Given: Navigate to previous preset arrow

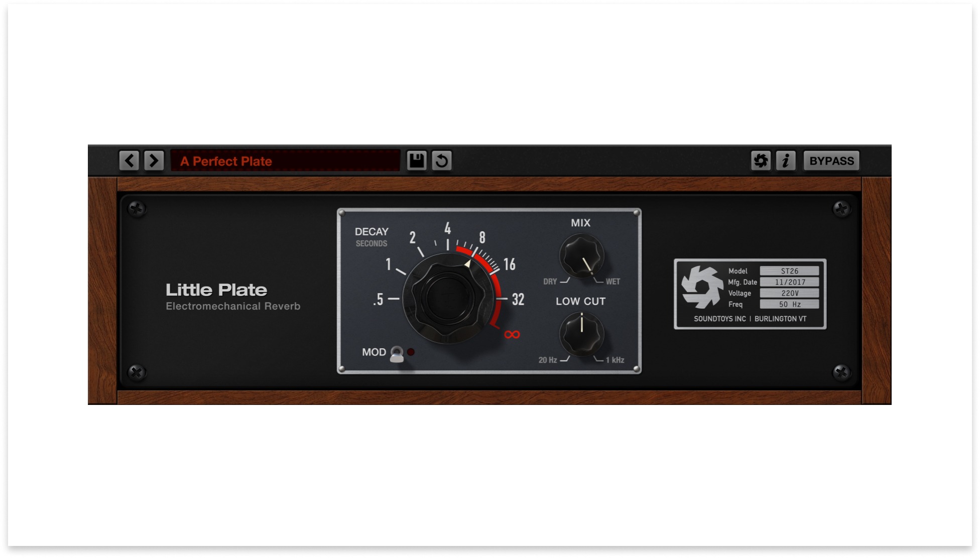Looking at the screenshot, I should pos(129,160).
